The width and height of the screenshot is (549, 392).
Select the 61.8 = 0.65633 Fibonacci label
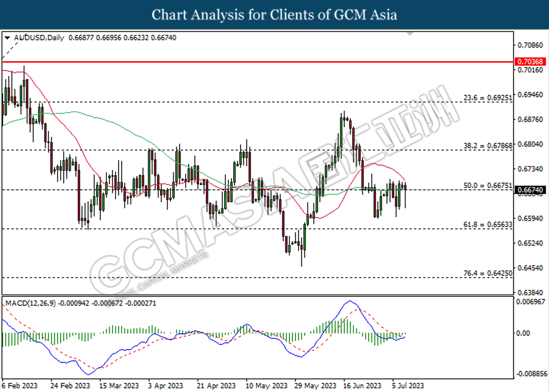point(488,224)
